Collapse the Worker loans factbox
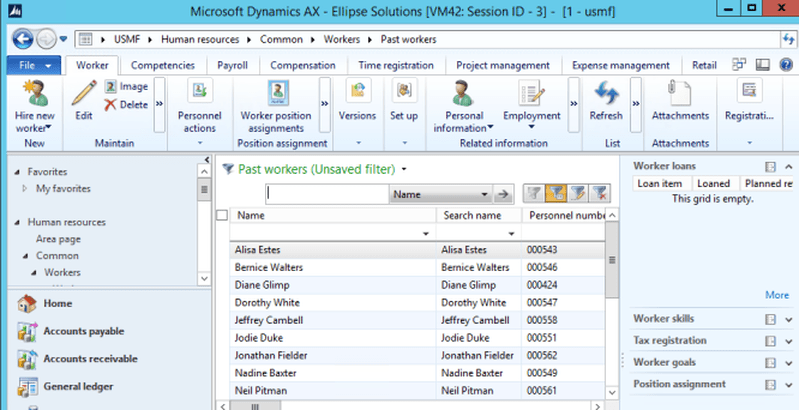 [789, 167]
